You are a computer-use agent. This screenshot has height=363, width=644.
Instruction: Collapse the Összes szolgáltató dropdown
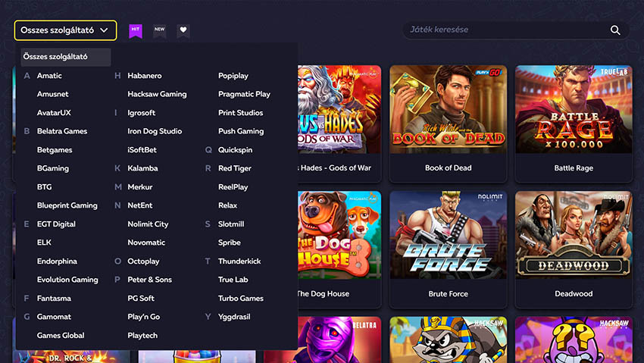pos(65,30)
